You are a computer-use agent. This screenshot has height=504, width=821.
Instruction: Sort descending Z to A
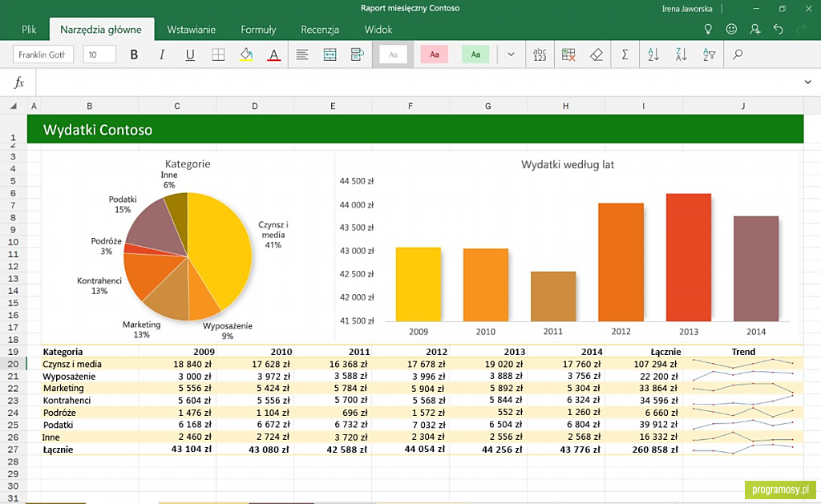tap(681, 54)
